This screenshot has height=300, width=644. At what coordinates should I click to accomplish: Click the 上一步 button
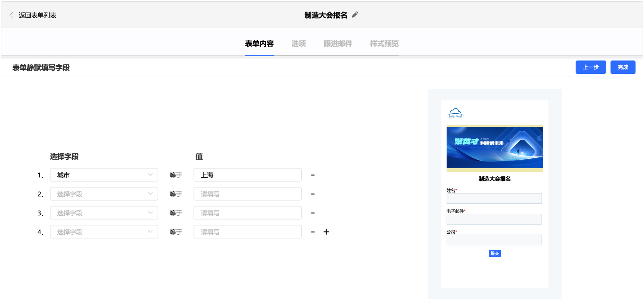pos(591,67)
